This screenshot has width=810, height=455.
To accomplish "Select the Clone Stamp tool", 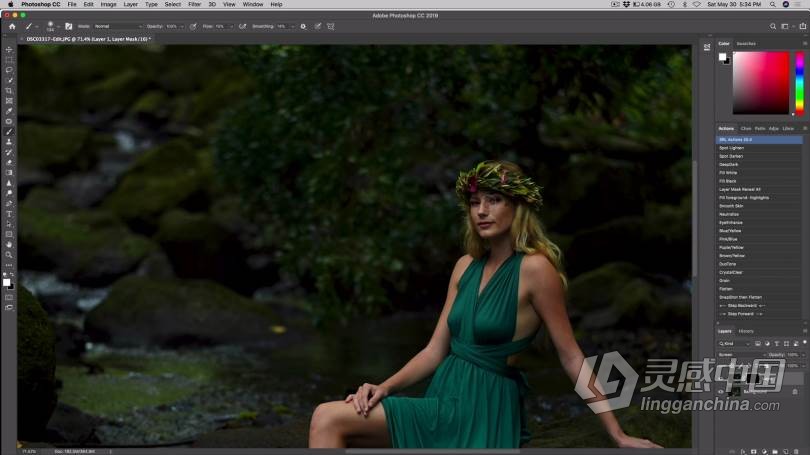I will 9,142.
